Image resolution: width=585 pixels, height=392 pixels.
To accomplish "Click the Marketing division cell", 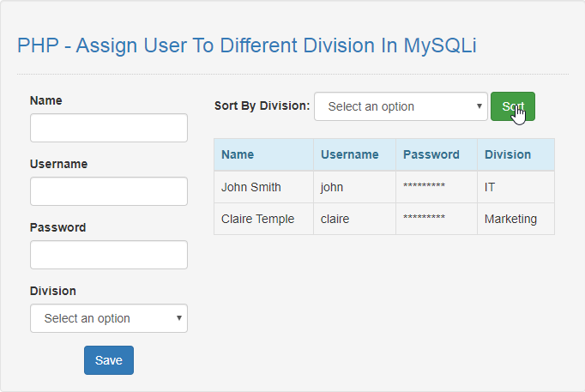I will tap(516, 219).
